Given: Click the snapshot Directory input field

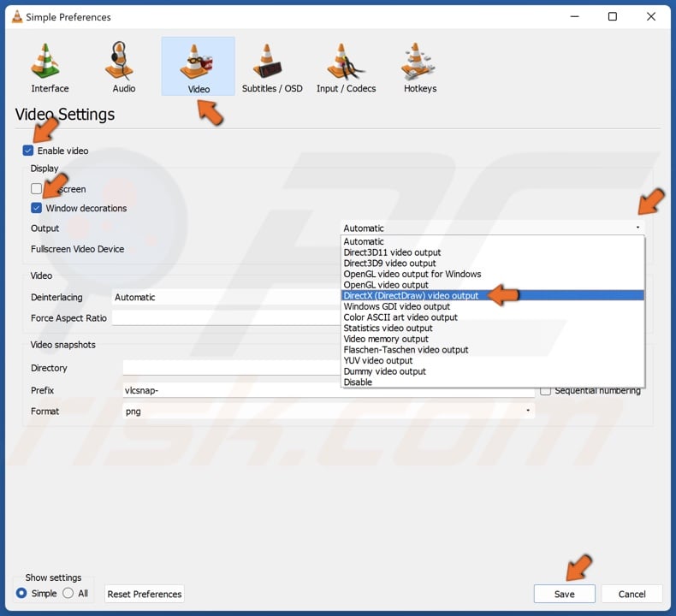Looking at the screenshot, I should pyautogui.click(x=232, y=368).
